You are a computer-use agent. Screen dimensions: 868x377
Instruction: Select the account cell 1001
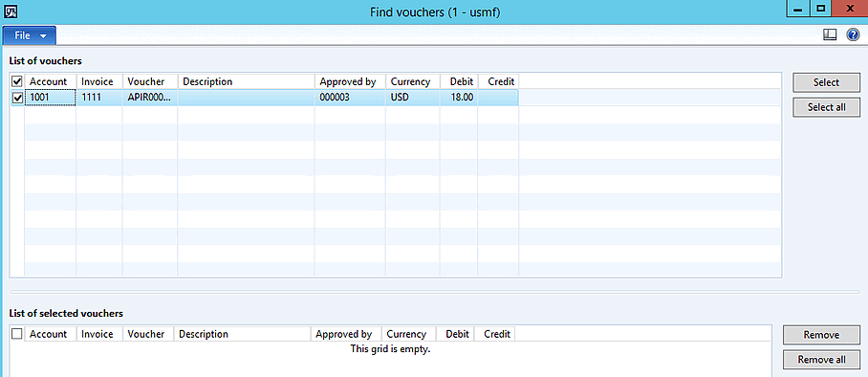pos(51,99)
